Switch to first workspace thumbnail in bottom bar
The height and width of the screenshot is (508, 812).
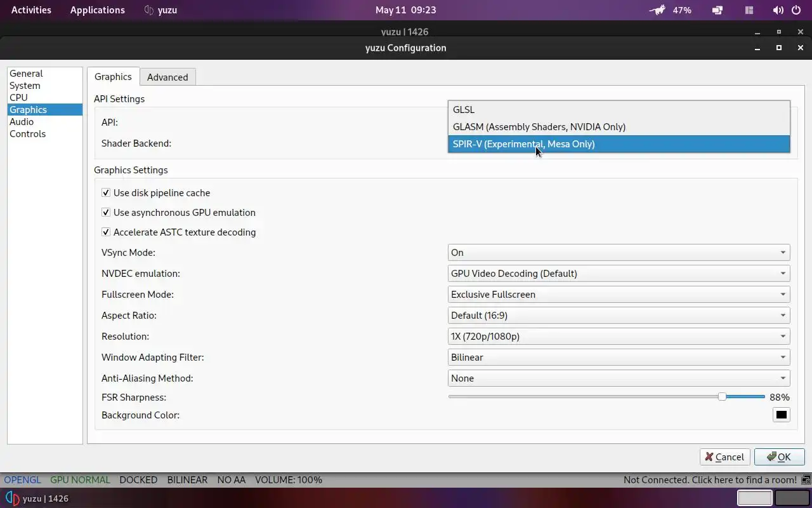pyautogui.click(x=754, y=498)
